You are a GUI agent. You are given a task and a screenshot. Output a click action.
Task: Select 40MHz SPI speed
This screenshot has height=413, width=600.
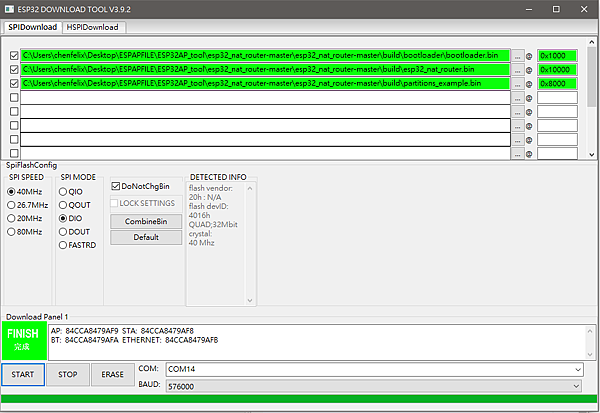pos(25,191)
